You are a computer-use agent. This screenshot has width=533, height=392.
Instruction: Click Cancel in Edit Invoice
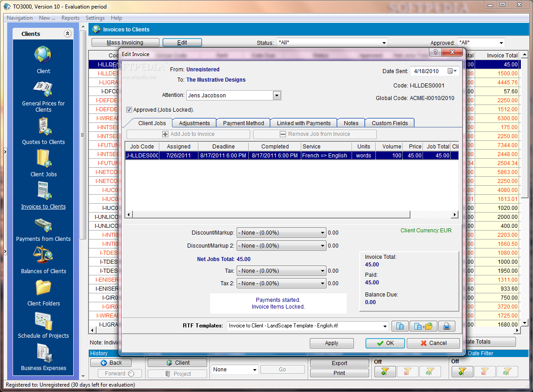click(433, 343)
